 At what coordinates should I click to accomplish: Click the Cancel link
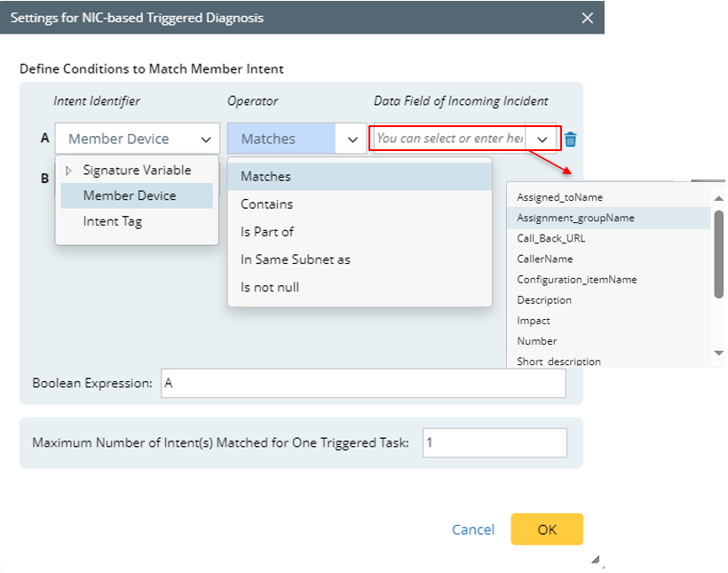pos(472,529)
